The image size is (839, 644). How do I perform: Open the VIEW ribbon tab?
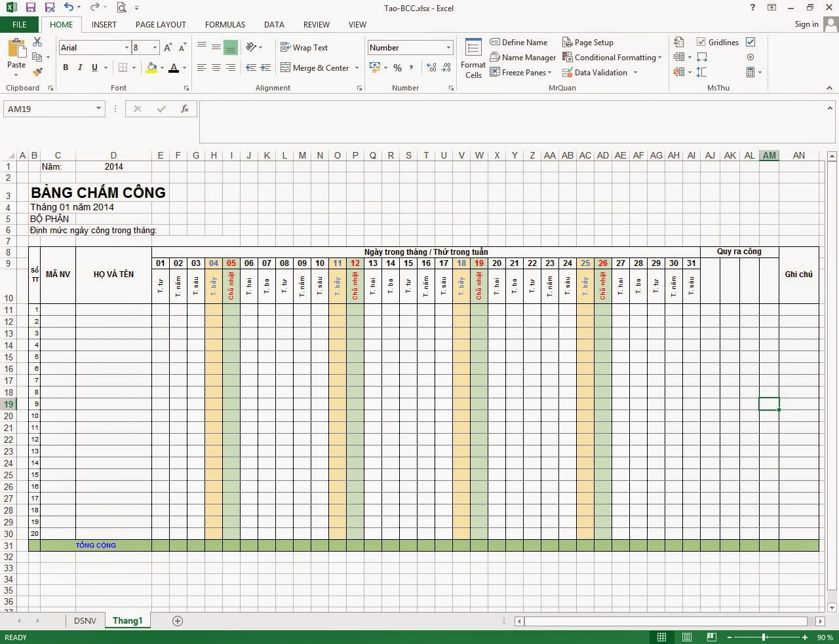pyautogui.click(x=357, y=24)
